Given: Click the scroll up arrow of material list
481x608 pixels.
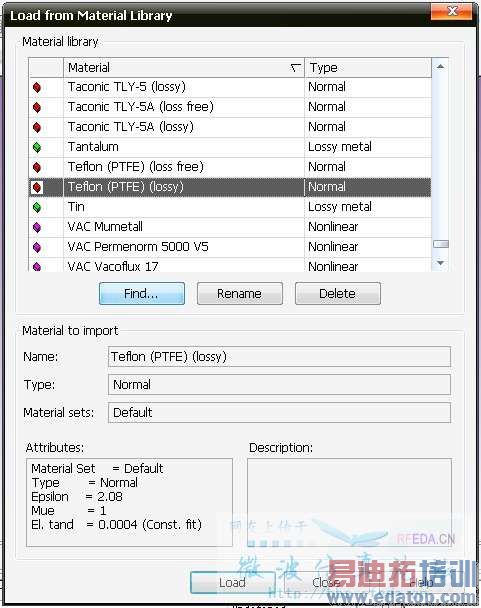Looking at the screenshot, I should (440, 67).
